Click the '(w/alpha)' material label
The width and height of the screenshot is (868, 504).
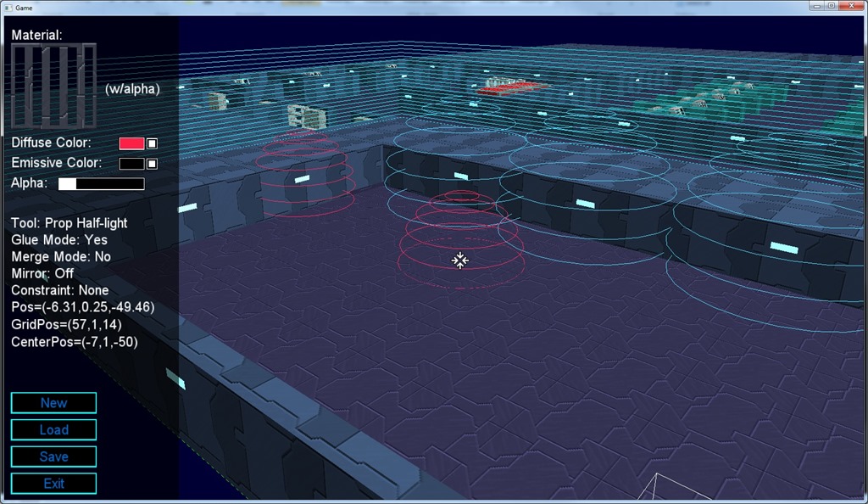pyautogui.click(x=132, y=89)
